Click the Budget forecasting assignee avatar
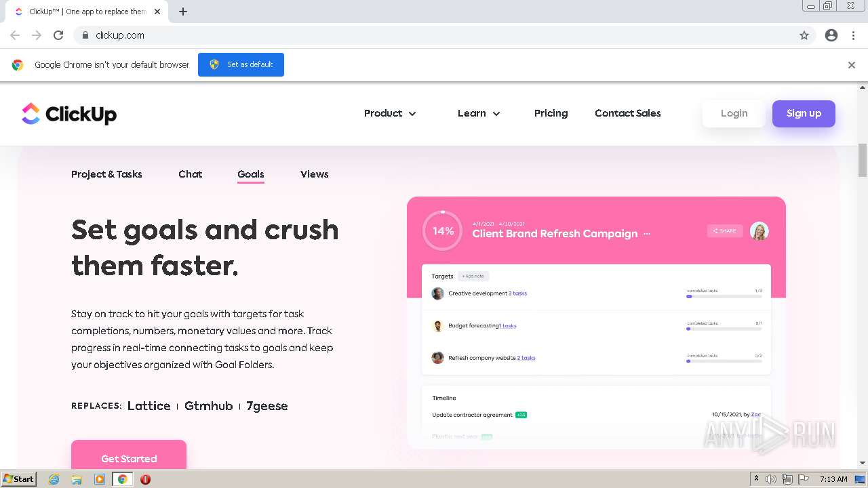 click(x=438, y=326)
